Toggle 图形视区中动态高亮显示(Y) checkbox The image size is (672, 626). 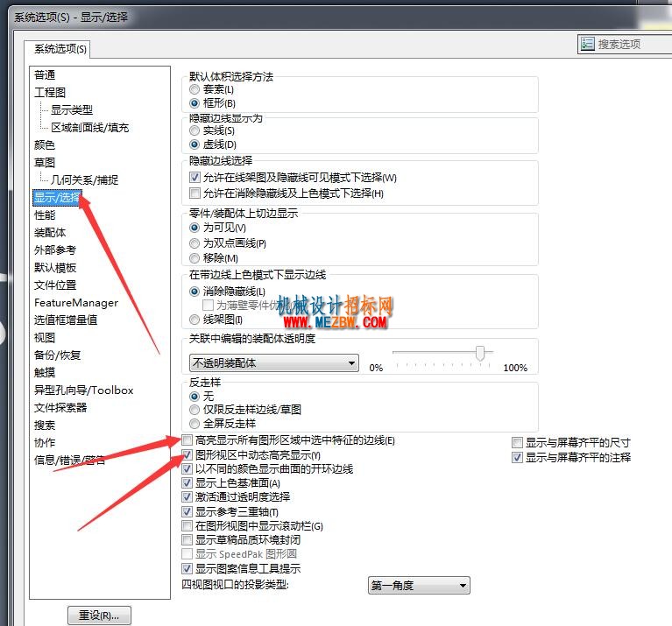(187, 454)
